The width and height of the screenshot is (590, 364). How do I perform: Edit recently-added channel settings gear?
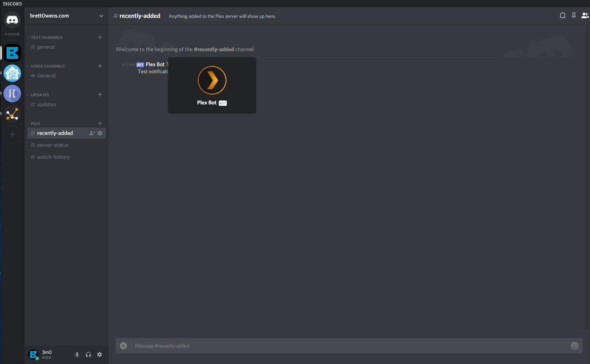[x=100, y=133]
